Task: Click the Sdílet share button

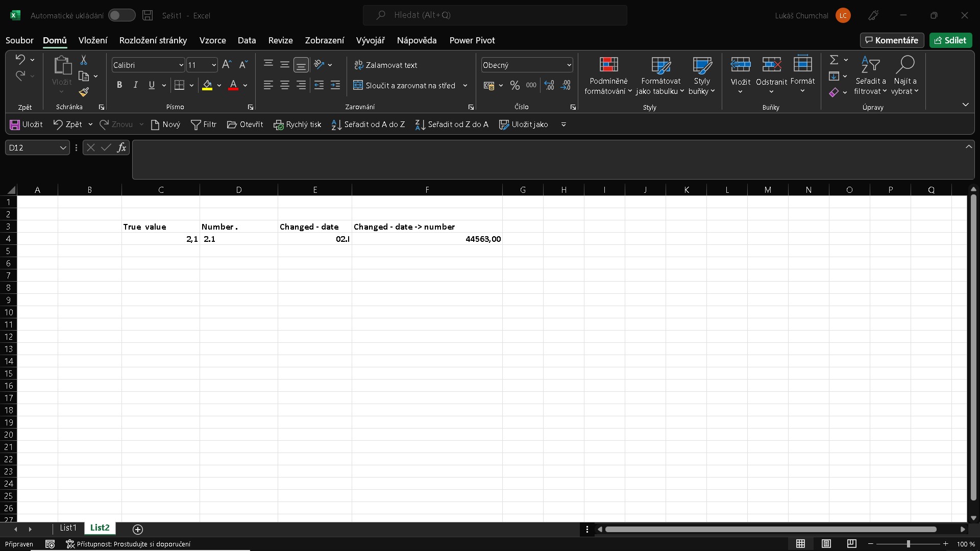Action: pyautogui.click(x=950, y=40)
